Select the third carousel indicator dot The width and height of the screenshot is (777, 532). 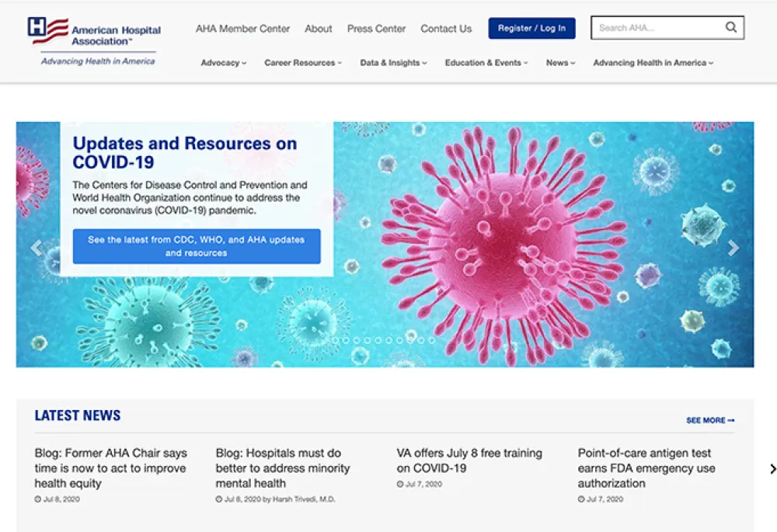click(x=357, y=340)
